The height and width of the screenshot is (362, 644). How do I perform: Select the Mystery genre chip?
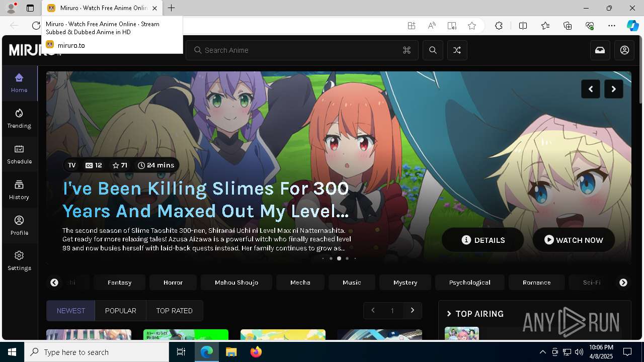point(406,283)
